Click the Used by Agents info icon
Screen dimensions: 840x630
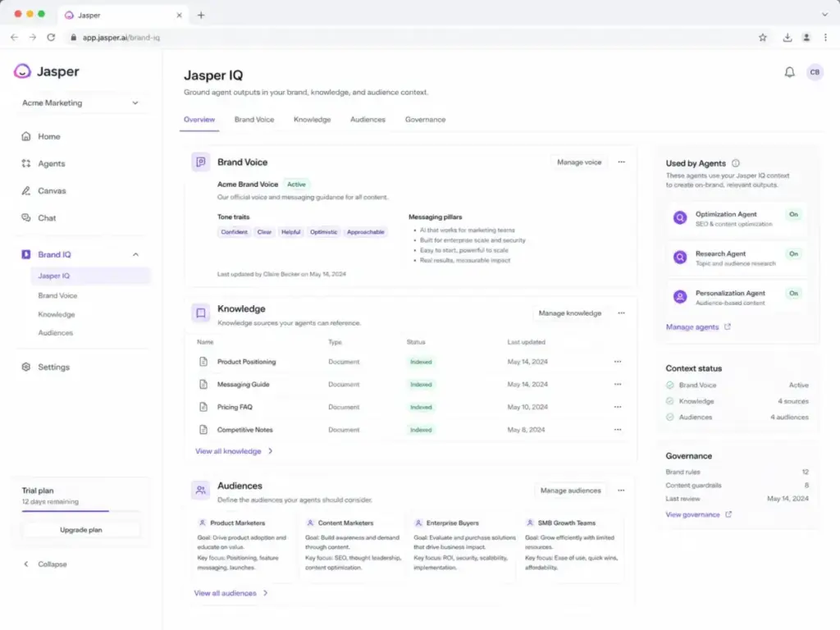click(x=736, y=163)
